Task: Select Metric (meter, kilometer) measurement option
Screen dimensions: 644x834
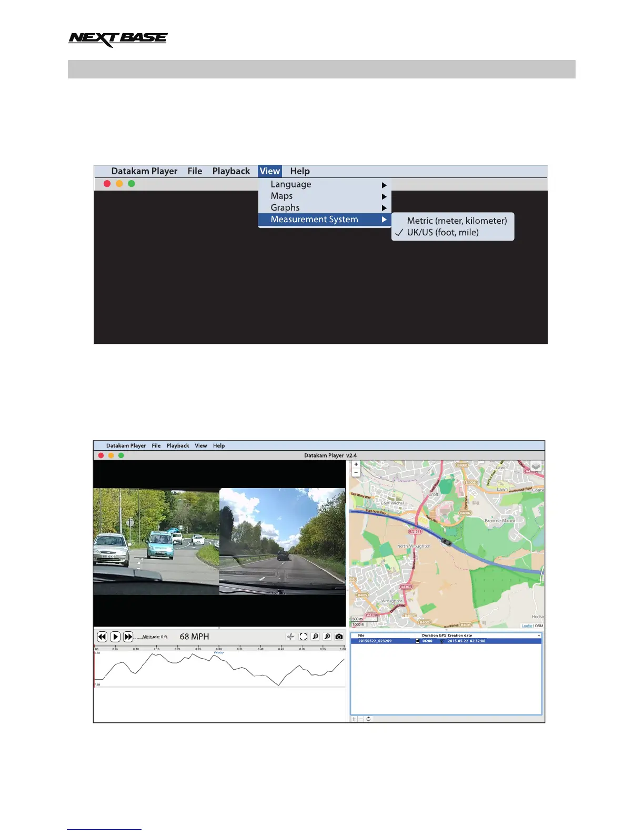Action: tap(457, 221)
